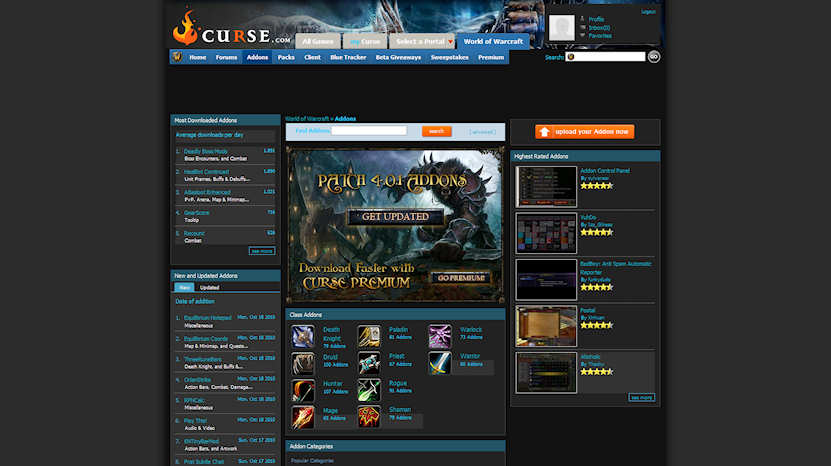Click the top Search input box
831x466 pixels.
(x=605, y=57)
